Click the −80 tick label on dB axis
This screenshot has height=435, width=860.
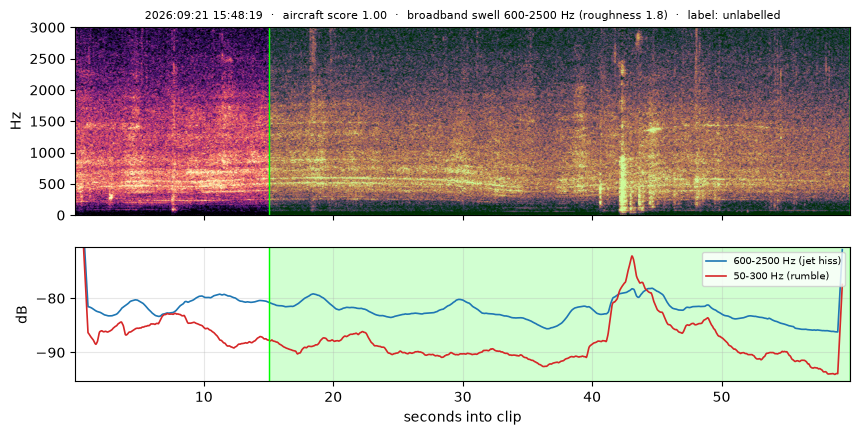click(51, 299)
